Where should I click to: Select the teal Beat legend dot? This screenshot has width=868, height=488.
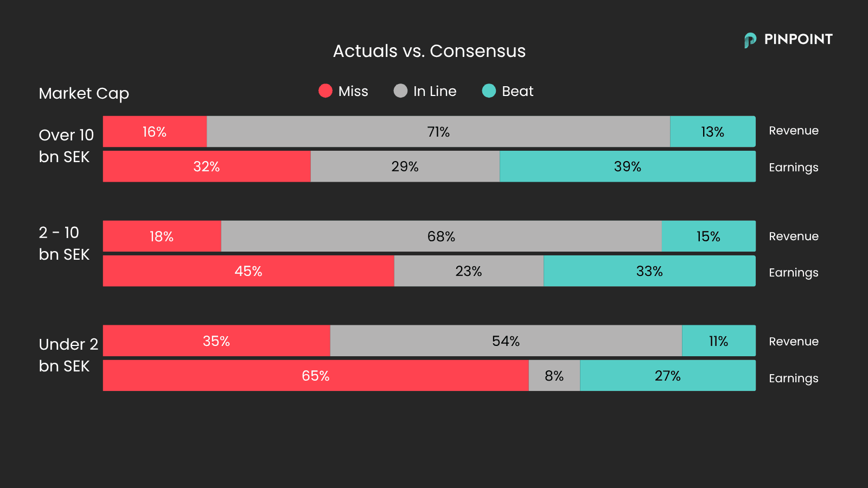[x=489, y=91]
